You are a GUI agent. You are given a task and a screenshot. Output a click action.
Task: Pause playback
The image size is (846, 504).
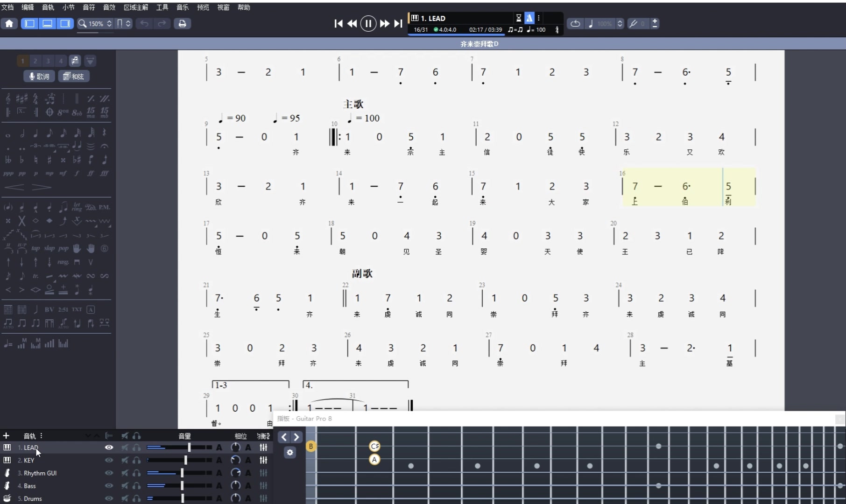pos(368,23)
